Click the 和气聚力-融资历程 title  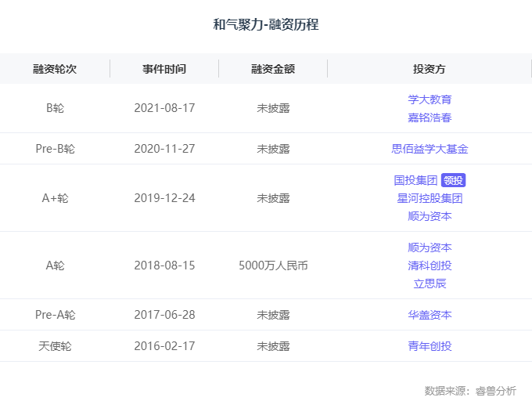click(x=266, y=24)
